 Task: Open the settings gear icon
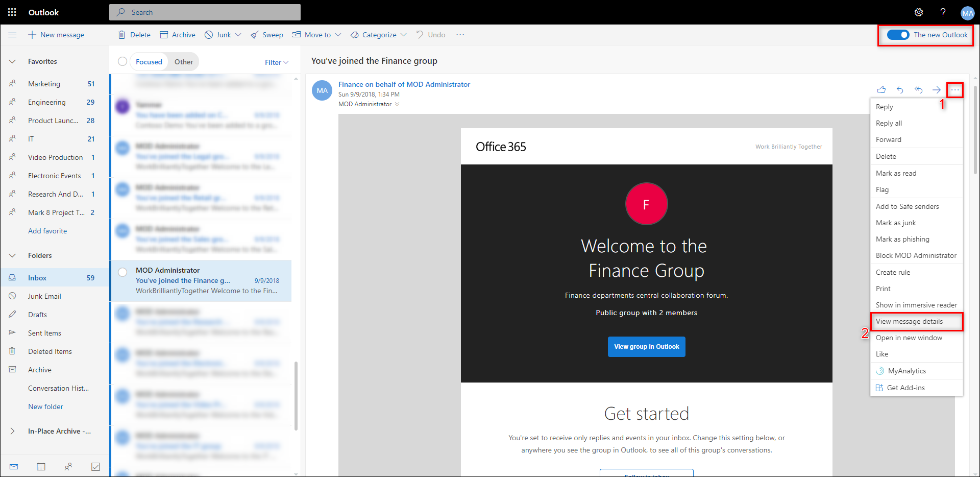919,12
